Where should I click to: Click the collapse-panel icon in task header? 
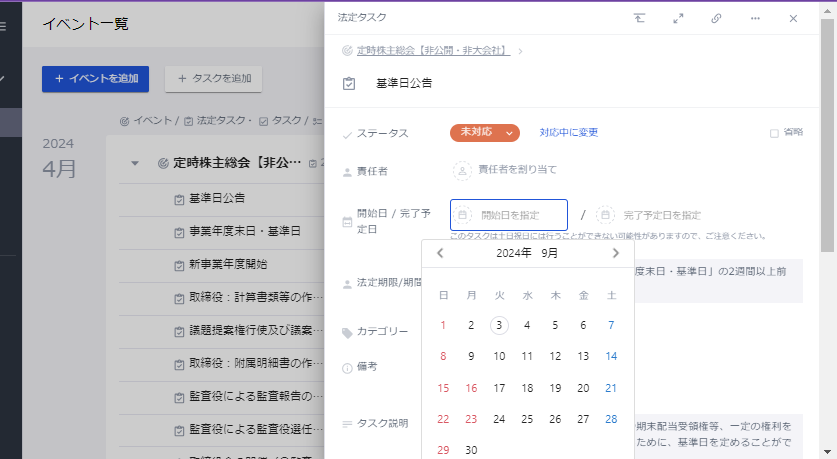click(639, 18)
